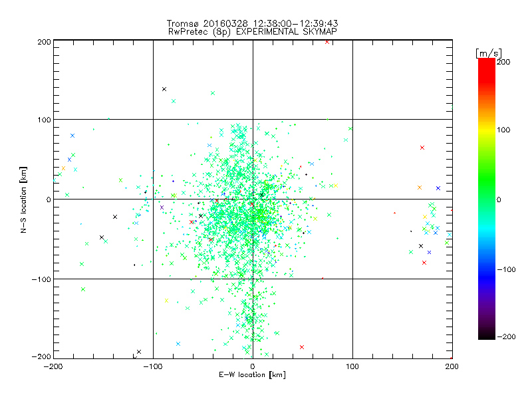This screenshot has width=532, height=399.
Task: Click the colorbar label '-100'
Action: click(x=506, y=269)
